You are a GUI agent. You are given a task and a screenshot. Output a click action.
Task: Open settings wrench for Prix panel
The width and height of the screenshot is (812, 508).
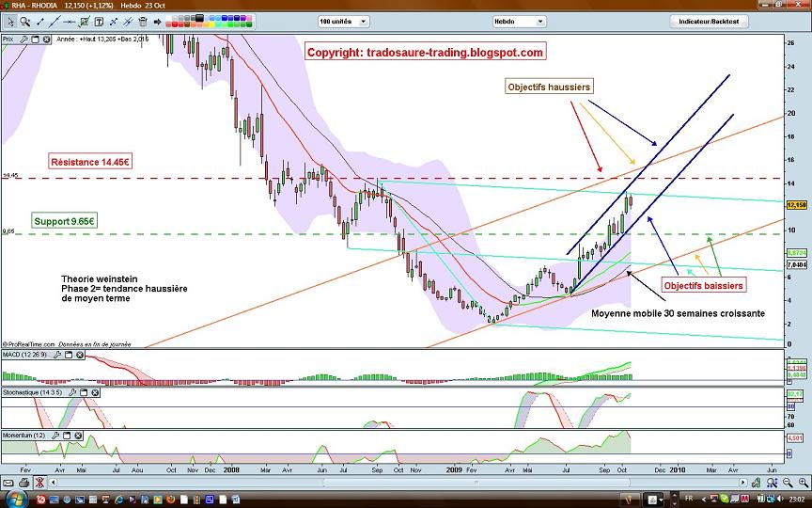click(x=23, y=40)
